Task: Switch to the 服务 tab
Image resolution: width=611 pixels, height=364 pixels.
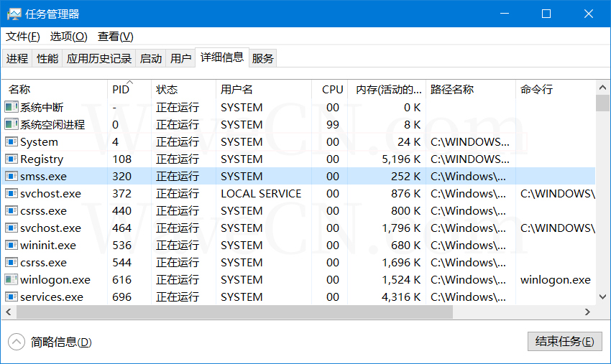Action: coord(262,58)
